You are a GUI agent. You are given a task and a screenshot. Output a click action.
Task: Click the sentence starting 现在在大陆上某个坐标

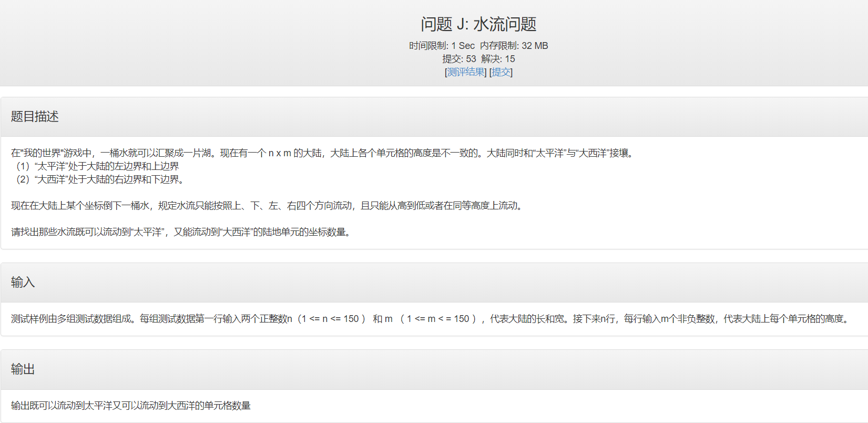coord(268,206)
